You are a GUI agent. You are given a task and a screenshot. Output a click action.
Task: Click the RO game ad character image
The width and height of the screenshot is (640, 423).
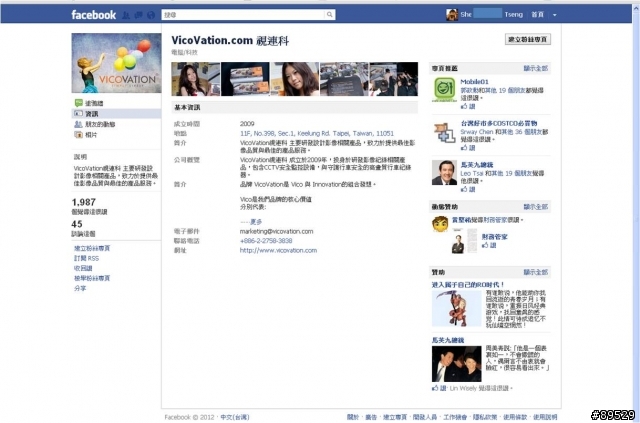point(457,308)
